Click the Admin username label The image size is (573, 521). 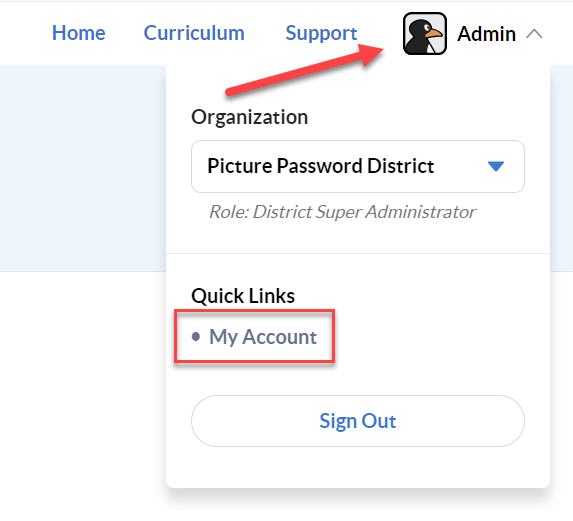coord(486,34)
